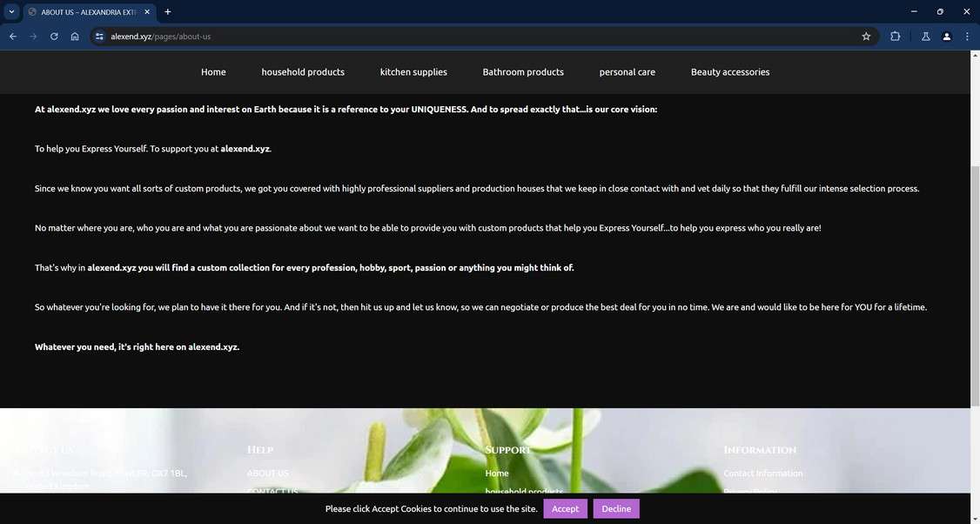Screen dimensions: 980x524
Task: Open the Home navigation menu item
Action: pos(213,72)
